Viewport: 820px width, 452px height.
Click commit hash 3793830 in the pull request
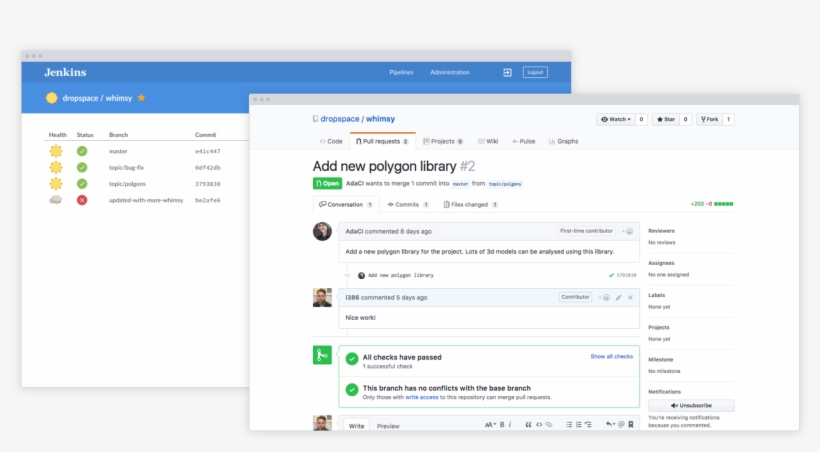coord(626,275)
